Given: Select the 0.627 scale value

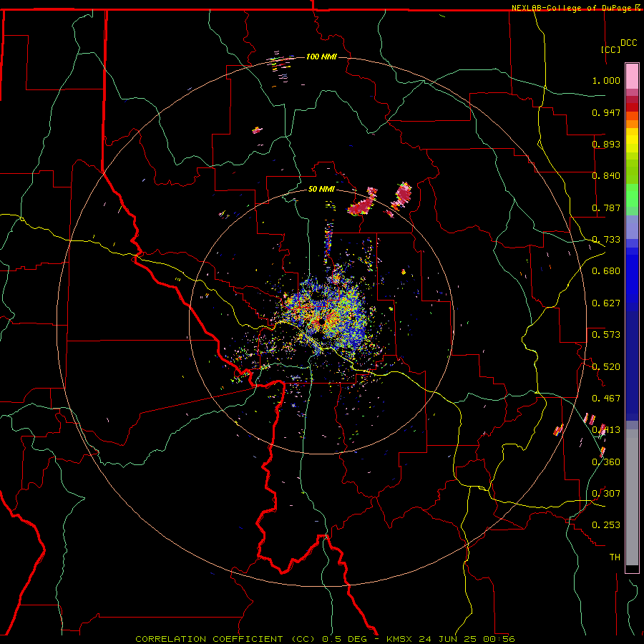Looking at the screenshot, I should click(606, 303).
